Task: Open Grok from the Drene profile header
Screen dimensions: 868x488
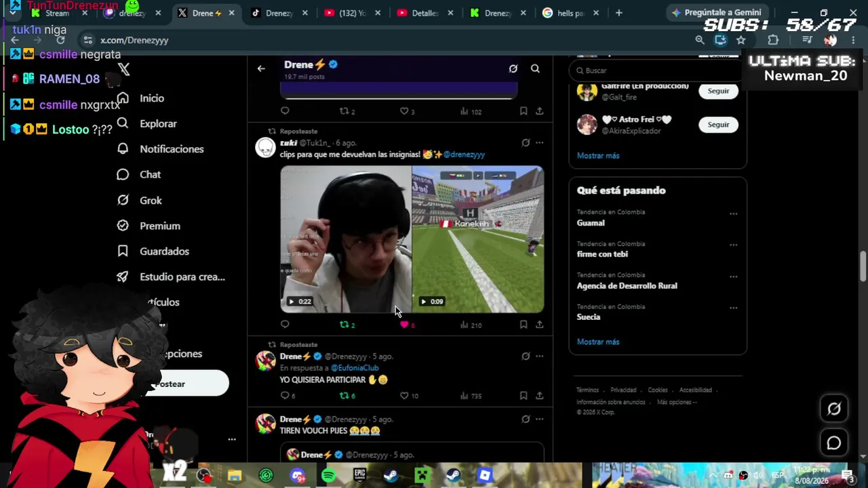Action: [x=513, y=68]
